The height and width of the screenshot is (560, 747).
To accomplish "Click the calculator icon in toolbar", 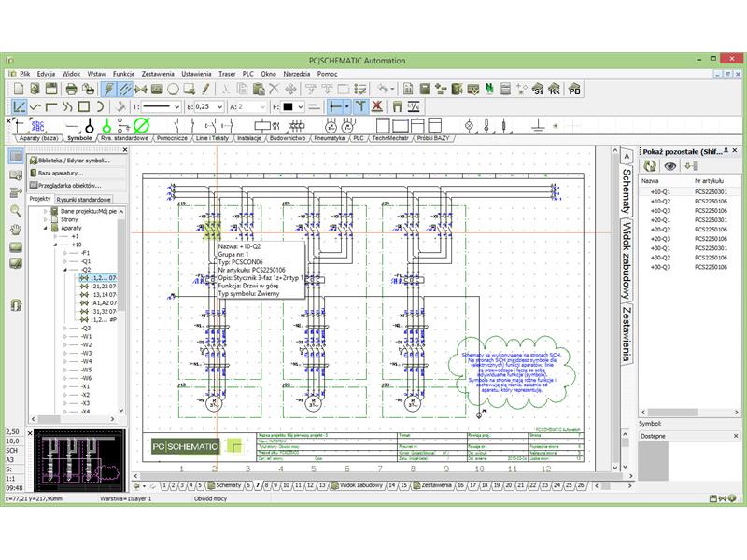I will click(425, 89).
